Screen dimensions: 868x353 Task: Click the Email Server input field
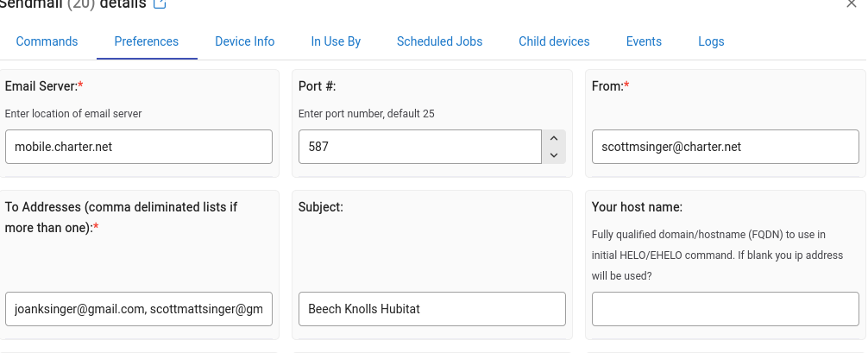(139, 147)
